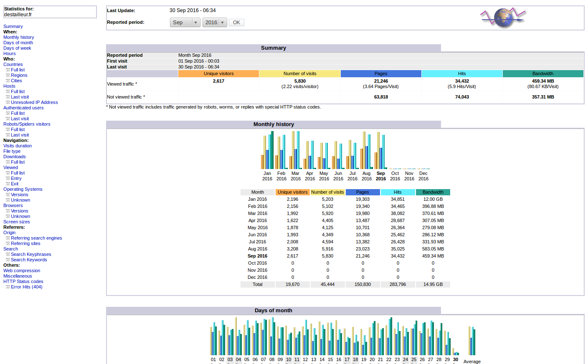
Task: Open Days of week in the sidebar
Action: (x=17, y=48)
